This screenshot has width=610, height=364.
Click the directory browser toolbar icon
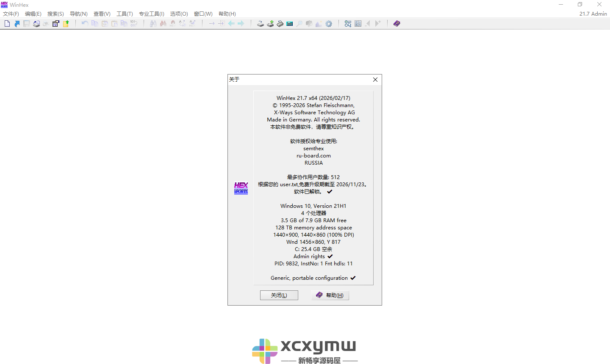tap(358, 23)
